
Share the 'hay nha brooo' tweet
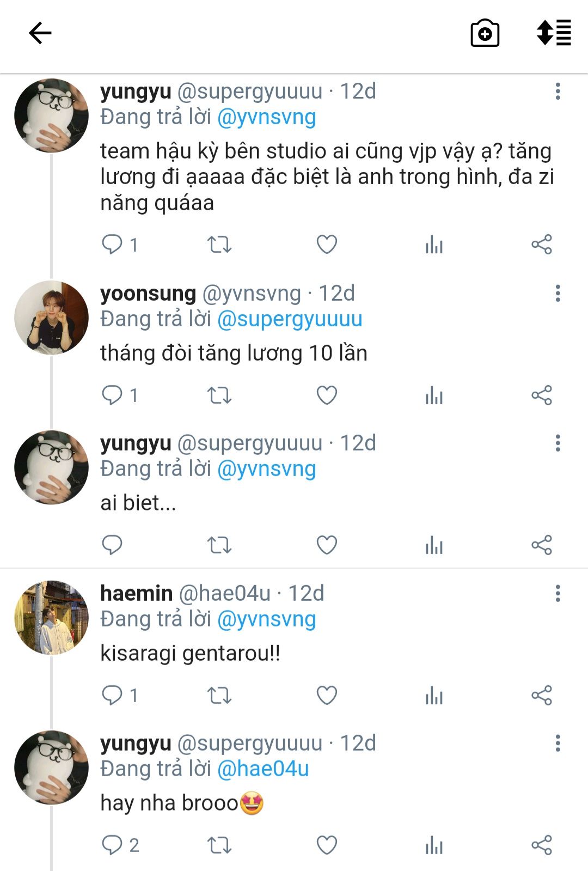[x=542, y=845]
